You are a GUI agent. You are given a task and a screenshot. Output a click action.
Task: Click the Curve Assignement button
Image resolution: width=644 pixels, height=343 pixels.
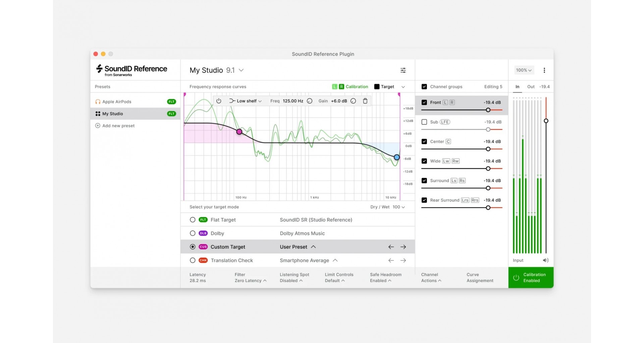[x=480, y=278]
